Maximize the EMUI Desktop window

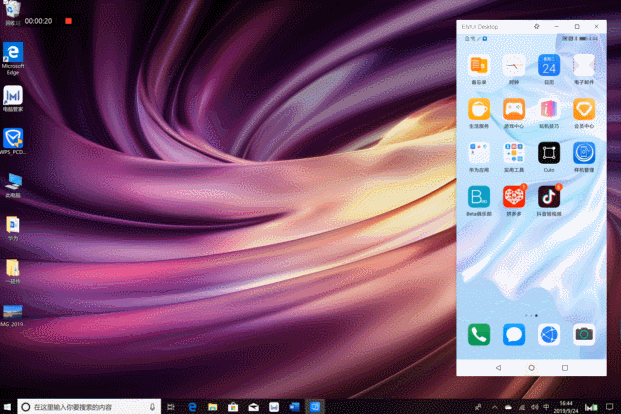(577, 27)
